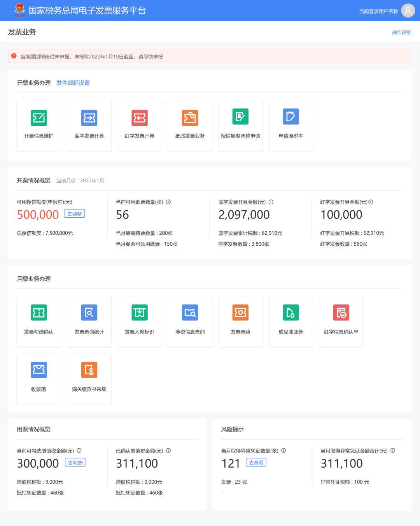Click 总授信额度 : 7,500,000元 text

coord(45,233)
